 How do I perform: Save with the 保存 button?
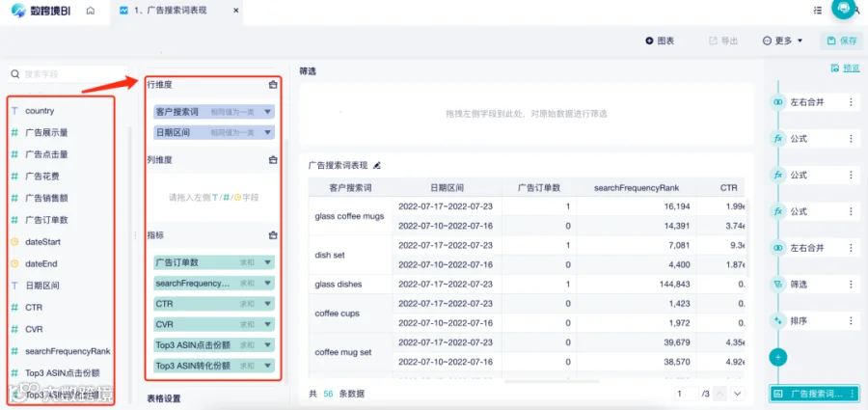(x=841, y=41)
